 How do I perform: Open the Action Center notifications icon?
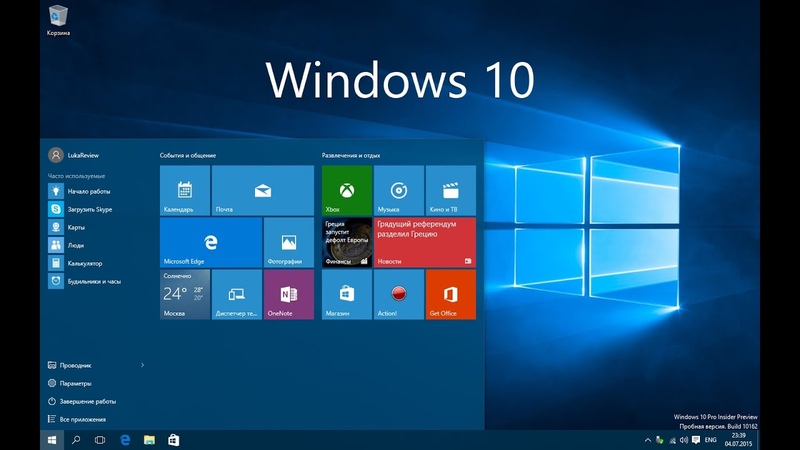point(696,440)
